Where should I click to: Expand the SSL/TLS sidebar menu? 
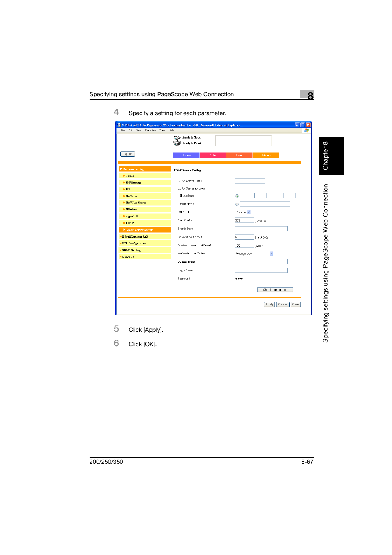145,257
